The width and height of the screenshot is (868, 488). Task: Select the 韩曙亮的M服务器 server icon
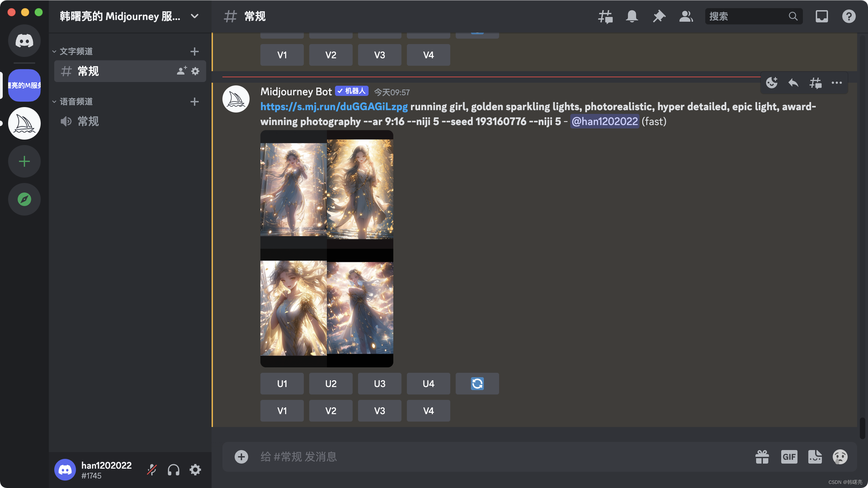pos(24,85)
